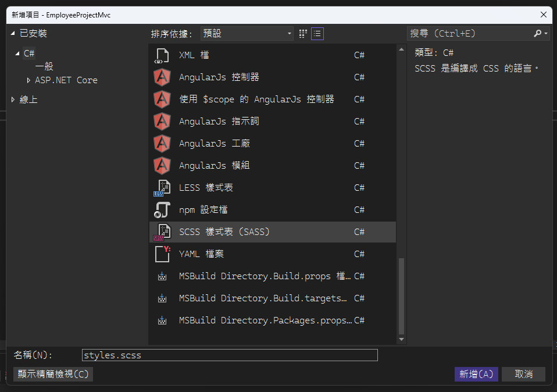Image resolution: width=557 pixels, height=392 pixels.
Task: Select the ASP.NET Core category label
Action: coord(66,80)
